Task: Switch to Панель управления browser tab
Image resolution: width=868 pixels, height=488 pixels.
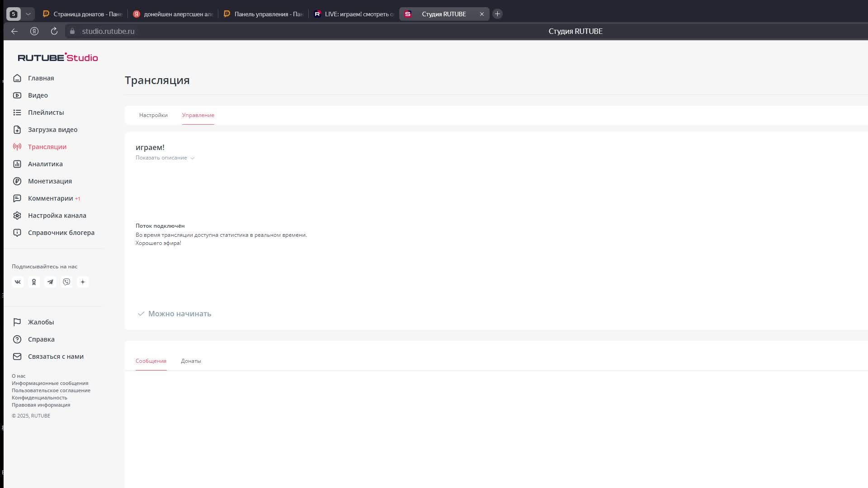Action: (x=264, y=14)
